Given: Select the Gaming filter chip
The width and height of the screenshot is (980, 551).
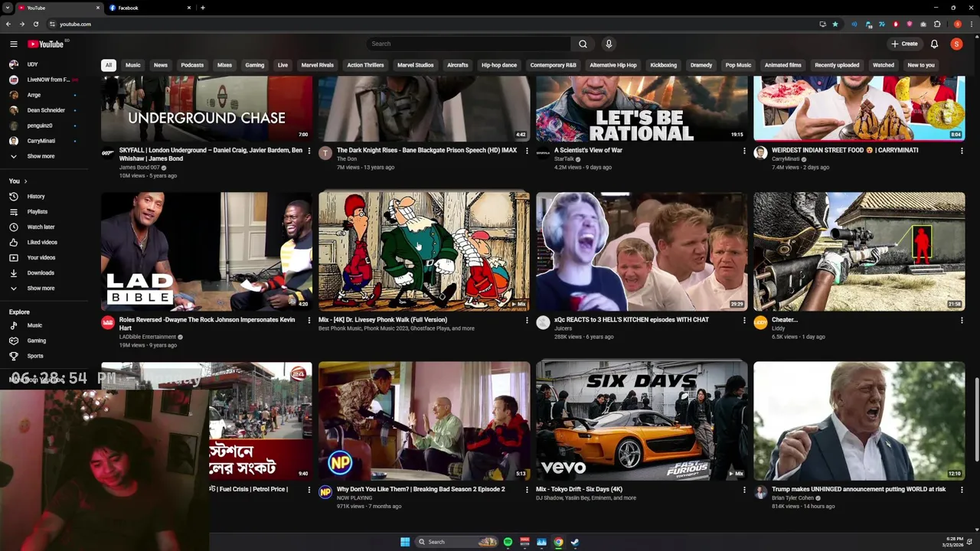Looking at the screenshot, I should click(255, 65).
